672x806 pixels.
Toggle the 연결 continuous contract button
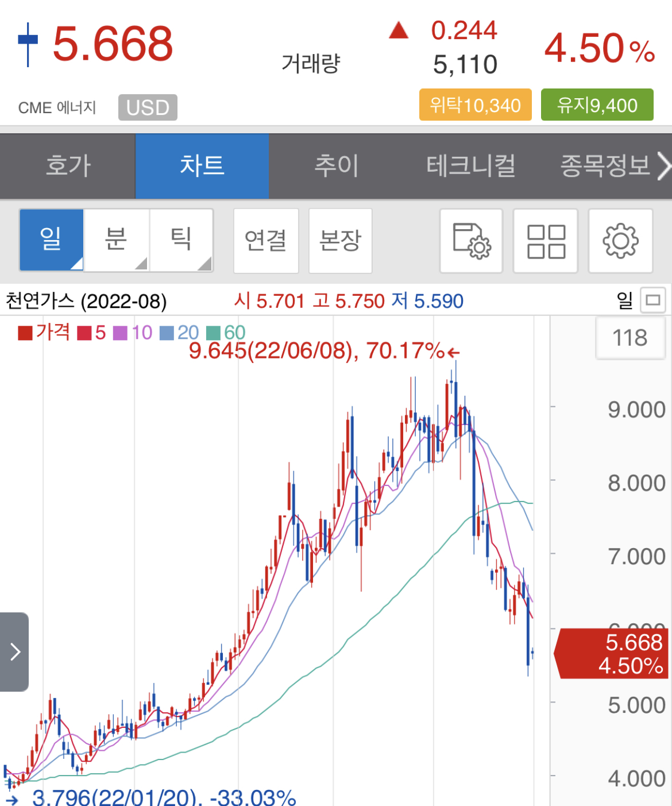[x=266, y=241]
